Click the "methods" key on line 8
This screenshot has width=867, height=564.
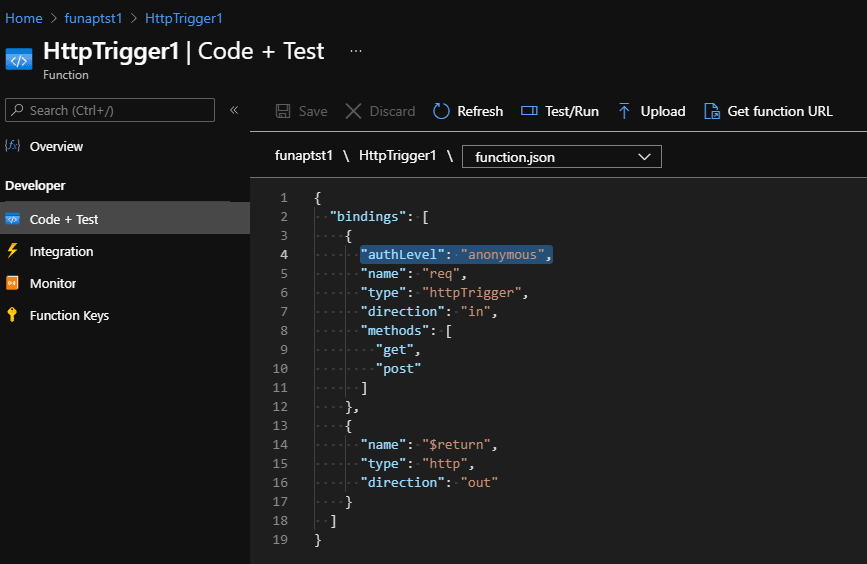tap(395, 331)
